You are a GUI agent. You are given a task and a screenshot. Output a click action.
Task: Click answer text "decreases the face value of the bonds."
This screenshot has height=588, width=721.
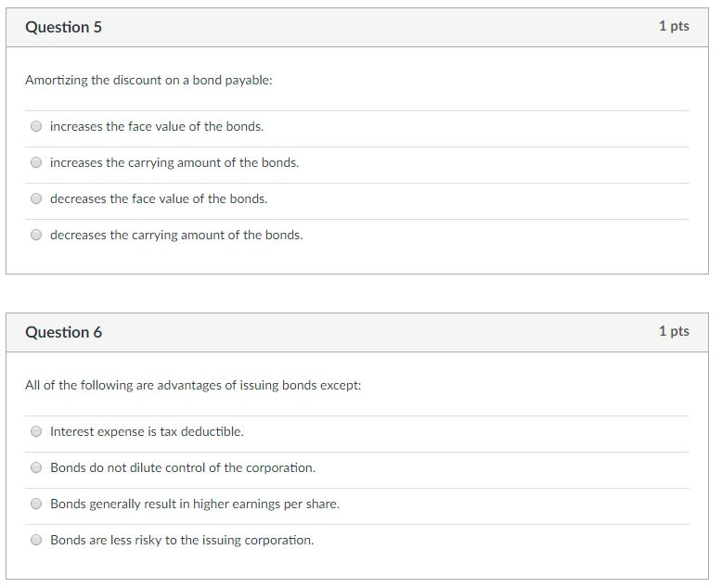[x=159, y=198]
